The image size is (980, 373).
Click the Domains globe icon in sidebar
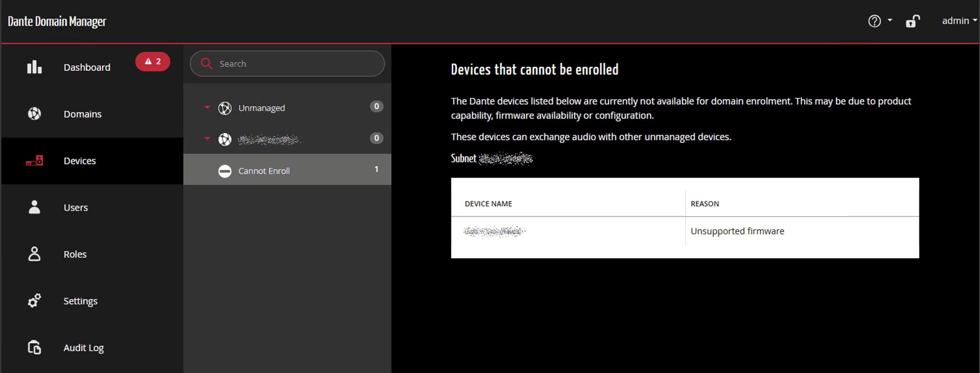[x=34, y=114]
